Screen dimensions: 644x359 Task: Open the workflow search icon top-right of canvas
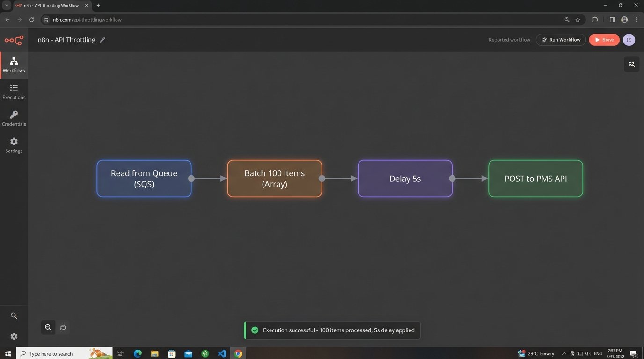pos(631,64)
